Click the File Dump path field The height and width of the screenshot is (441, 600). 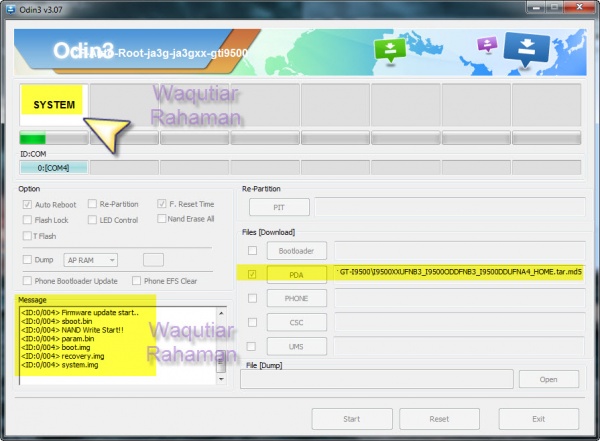tap(377, 379)
